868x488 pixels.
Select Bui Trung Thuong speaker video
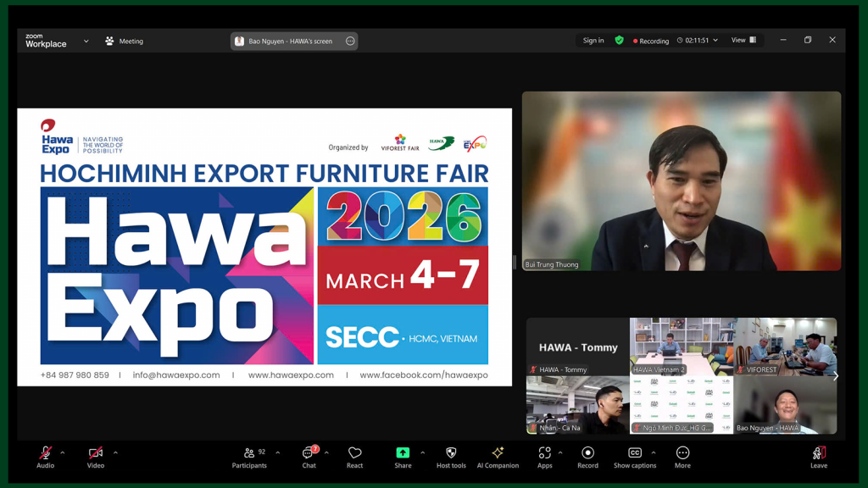[x=682, y=181]
